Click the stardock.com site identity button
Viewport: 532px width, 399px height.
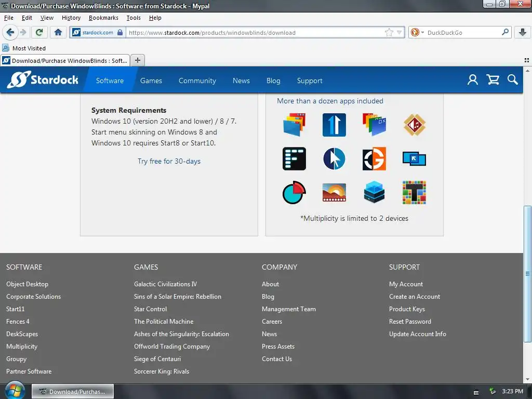[97, 32]
